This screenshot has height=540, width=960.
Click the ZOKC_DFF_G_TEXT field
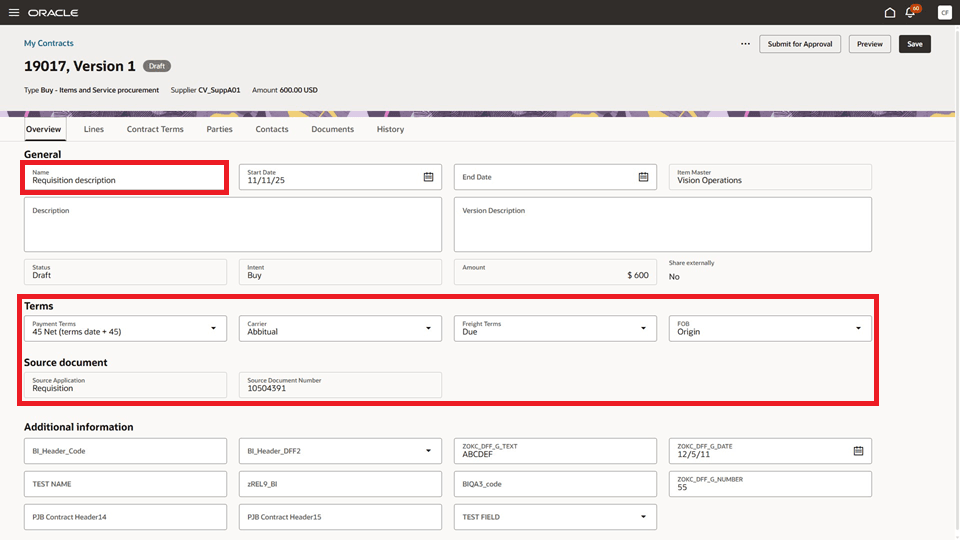[x=555, y=451]
